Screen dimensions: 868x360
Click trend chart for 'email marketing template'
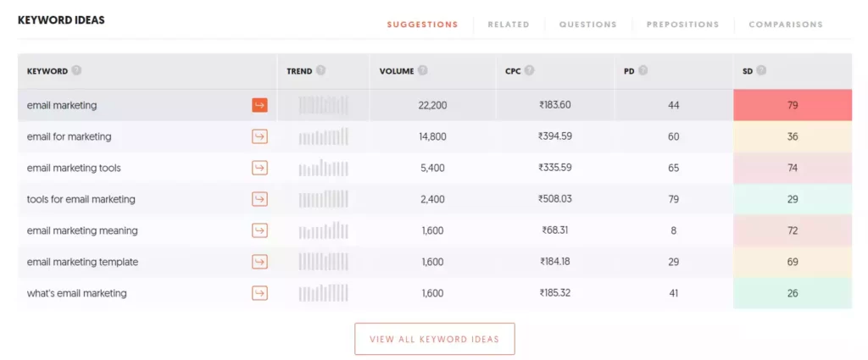coord(324,262)
